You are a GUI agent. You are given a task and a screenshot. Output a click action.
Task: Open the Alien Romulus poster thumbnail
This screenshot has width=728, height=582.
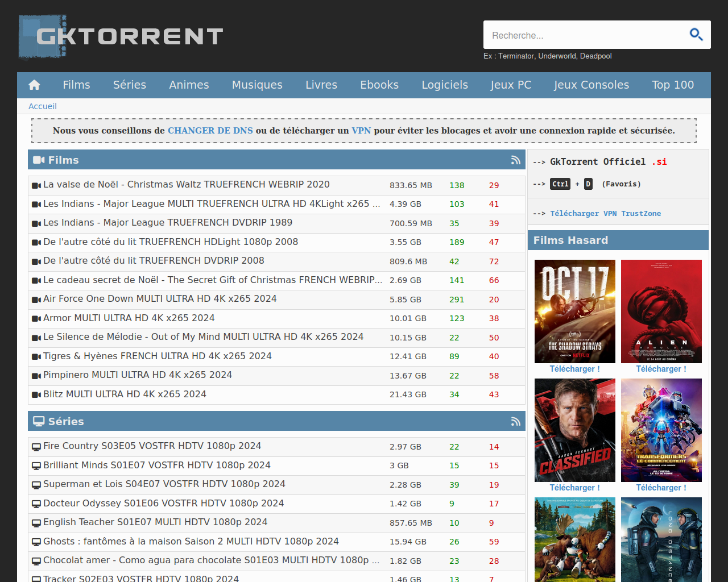(x=661, y=311)
